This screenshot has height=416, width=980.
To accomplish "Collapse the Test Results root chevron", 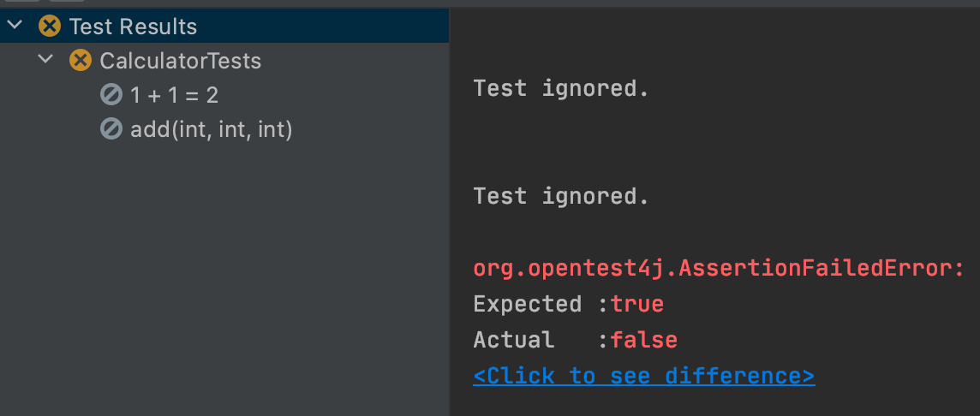I will pyautogui.click(x=15, y=26).
